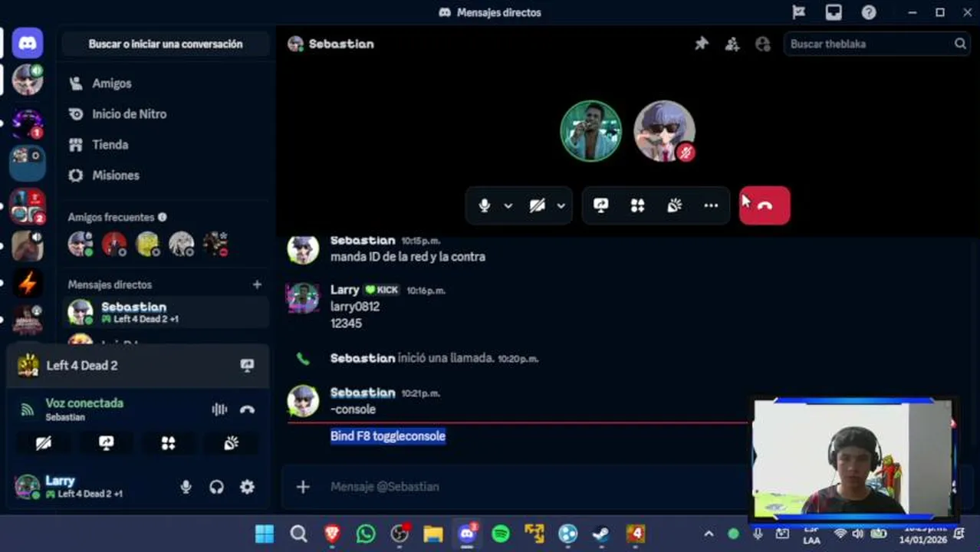Expand camera options arrow in call

(x=561, y=205)
